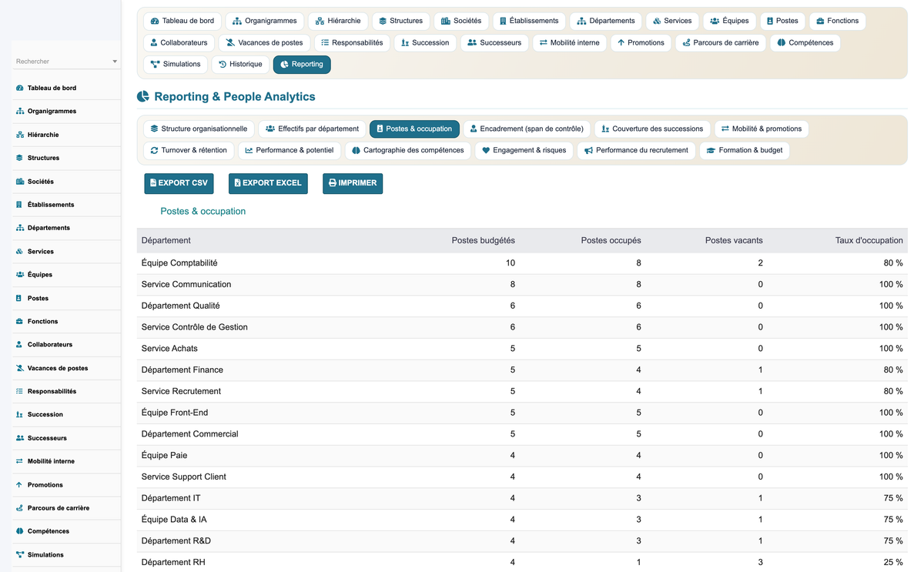
Task: Click the Collaborateurs person icon in sidebar
Action: [x=19, y=345]
